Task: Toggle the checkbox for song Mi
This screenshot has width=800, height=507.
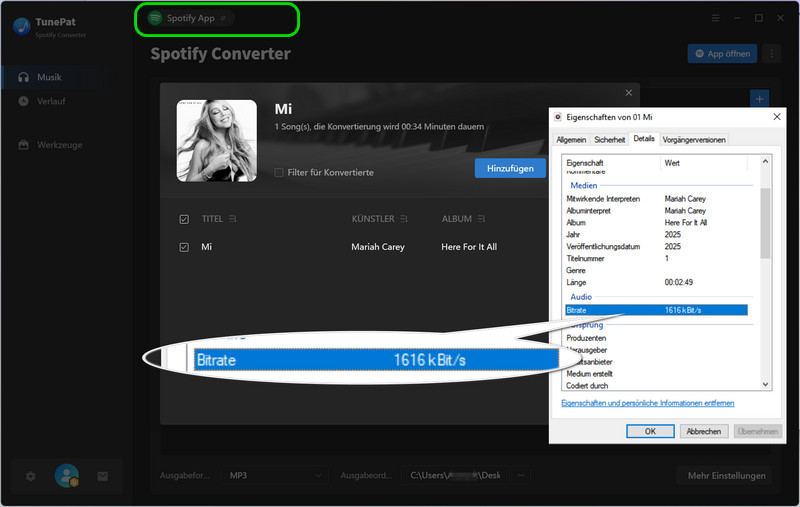Action: [x=184, y=247]
